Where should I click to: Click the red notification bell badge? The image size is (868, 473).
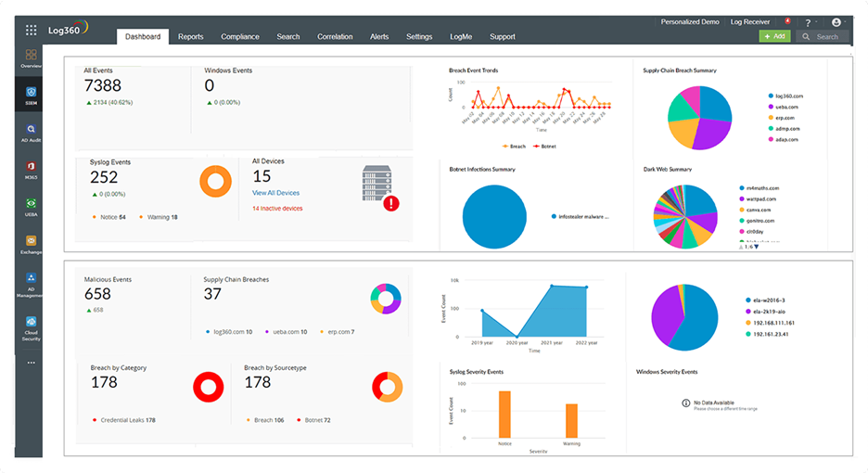click(787, 20)
